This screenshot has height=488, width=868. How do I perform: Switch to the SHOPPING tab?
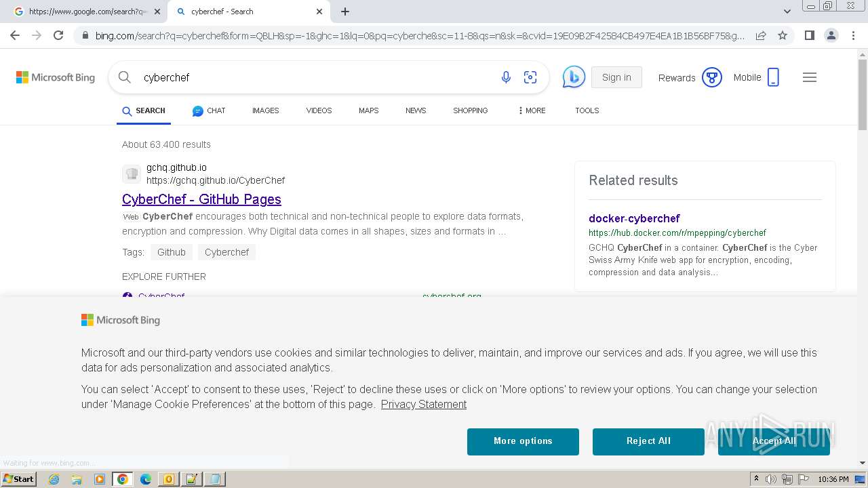point(470,110)
